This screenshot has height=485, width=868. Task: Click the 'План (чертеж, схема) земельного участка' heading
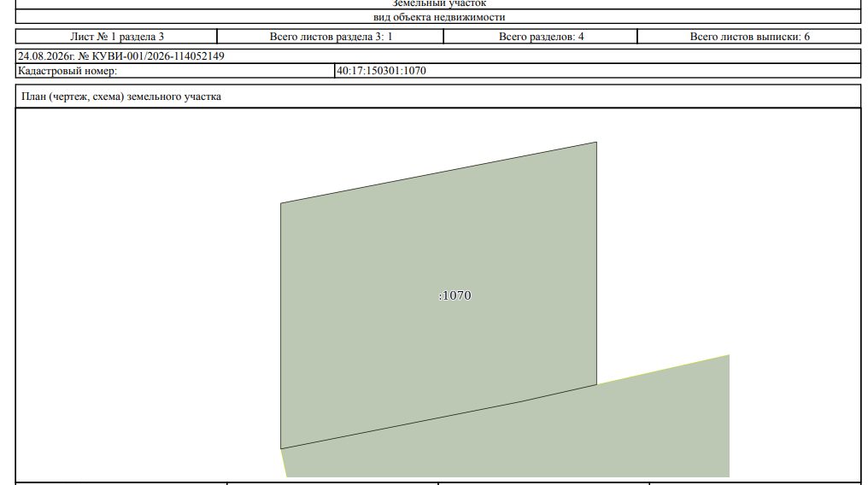tap(121, 96)
